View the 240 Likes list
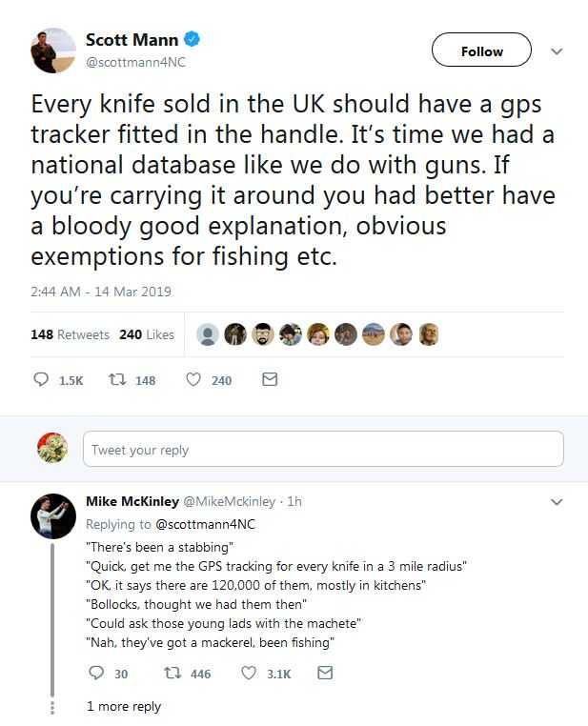588x726 pixels. pos(147,334)
